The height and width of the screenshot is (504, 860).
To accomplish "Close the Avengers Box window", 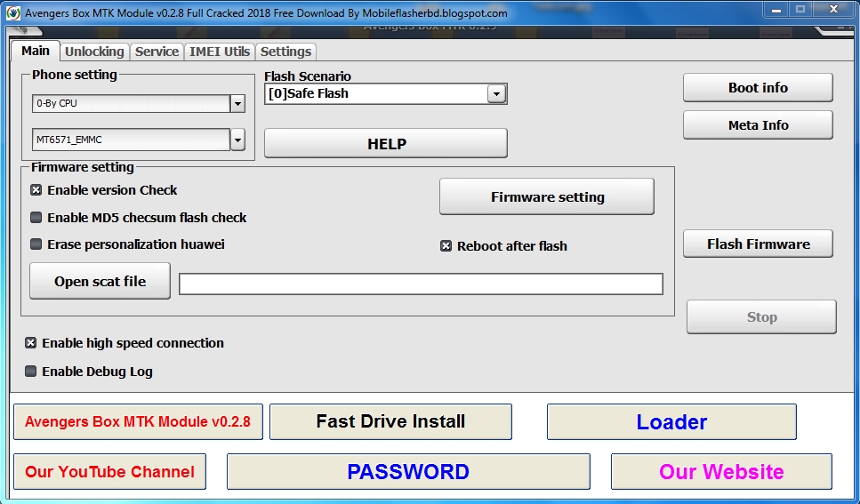I will click(833, 10).
